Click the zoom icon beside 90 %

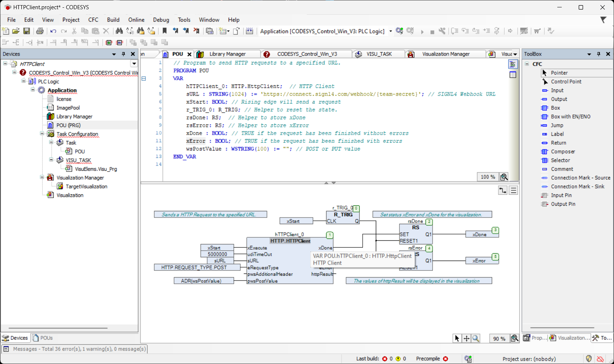tap(515, 339)
